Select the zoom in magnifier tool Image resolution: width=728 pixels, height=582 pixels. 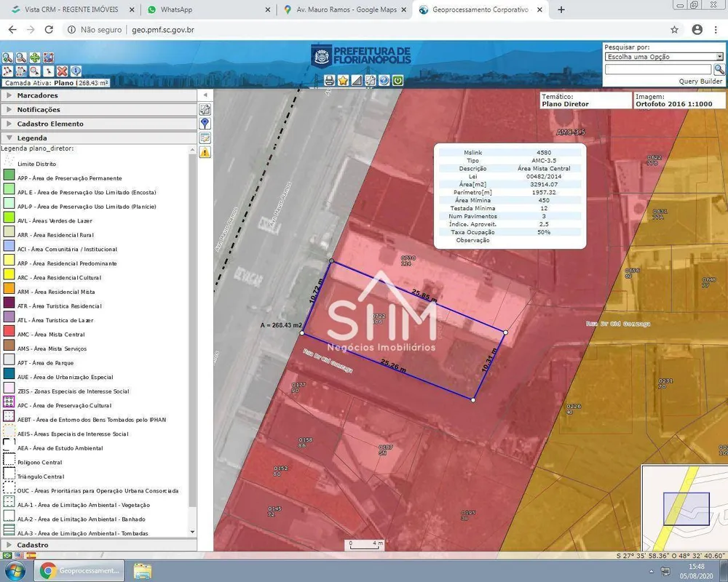coord(7,57)
